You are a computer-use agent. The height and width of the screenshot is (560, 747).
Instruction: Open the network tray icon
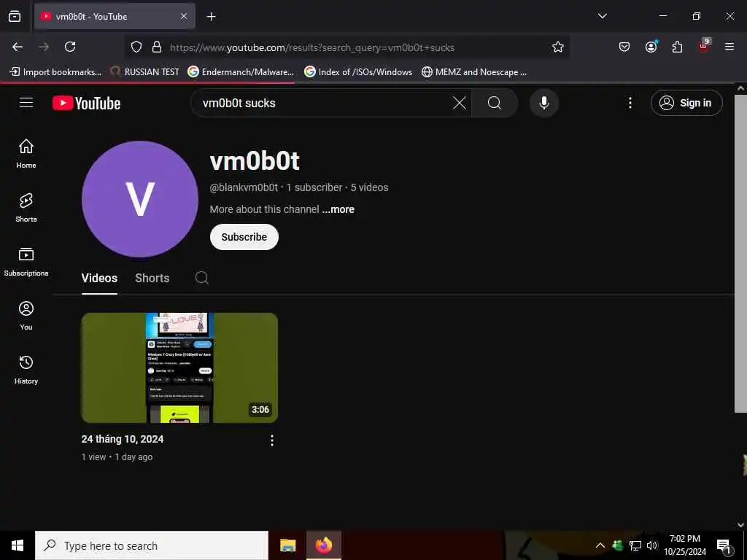[x=635, y=545]
